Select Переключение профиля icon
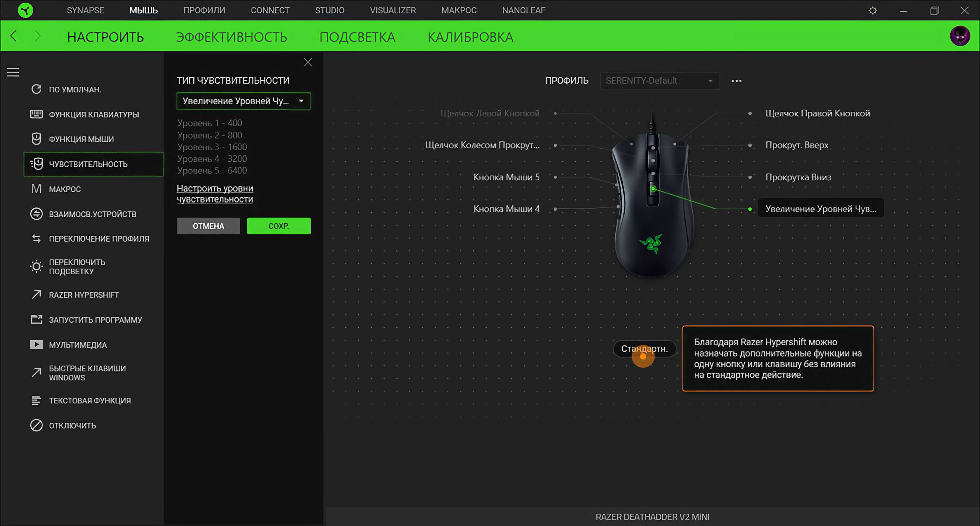Image resolution: width=980 pixels, height=526 pixels. click(36, 238)
